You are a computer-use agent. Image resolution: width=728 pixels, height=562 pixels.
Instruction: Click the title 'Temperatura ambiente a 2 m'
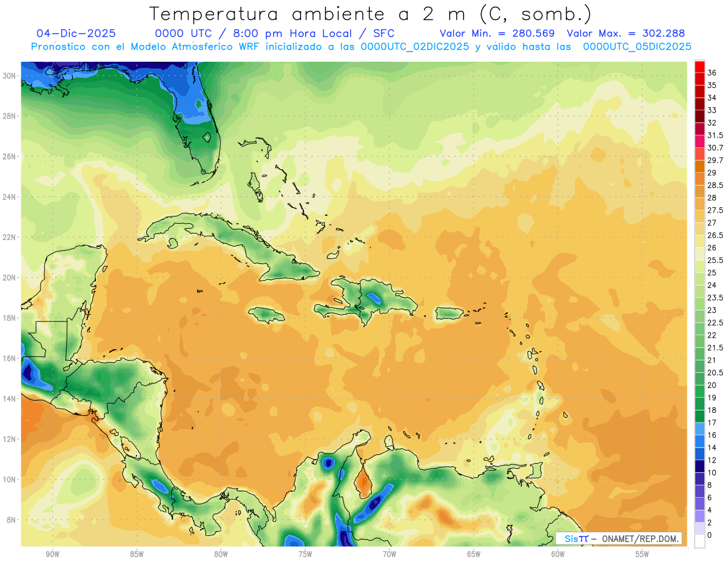[309, 13]
